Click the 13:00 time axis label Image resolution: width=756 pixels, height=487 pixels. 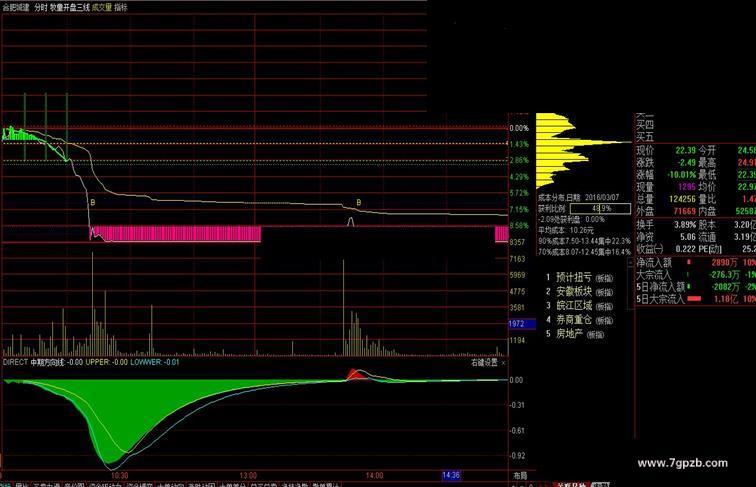(248, 475)
